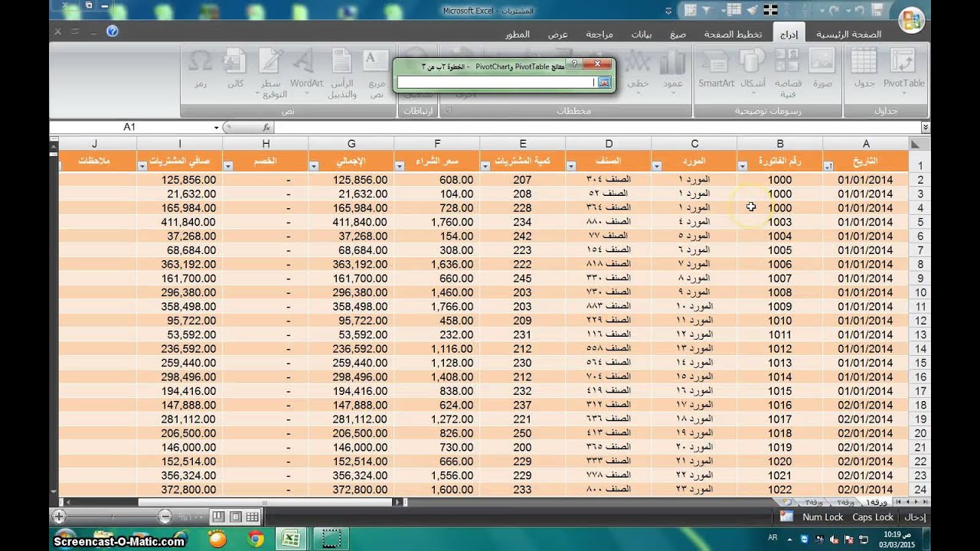
Task: Click the expand range button in PivotTable wizard
Action: (604, 82)
